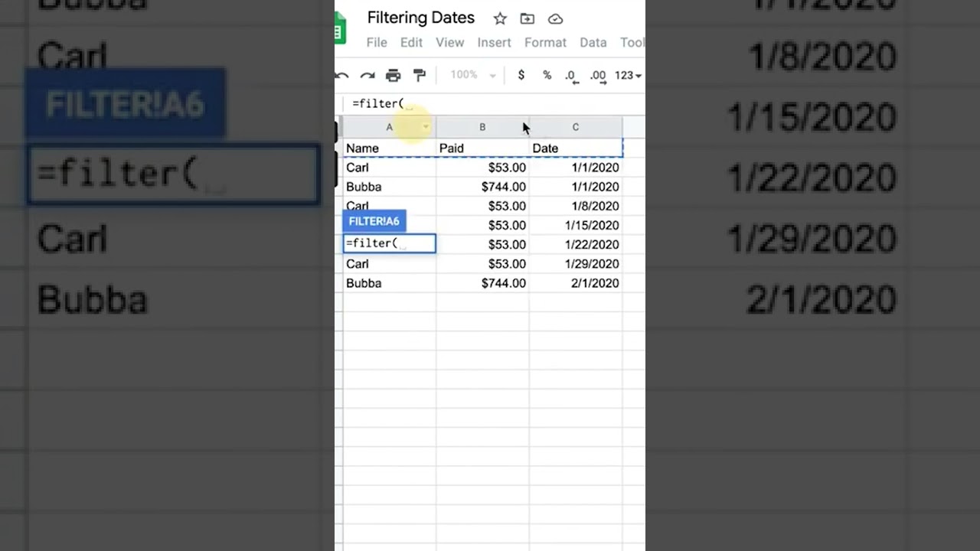
Task: Expand the 123 number format dropdown
Action: pos(628,75)
